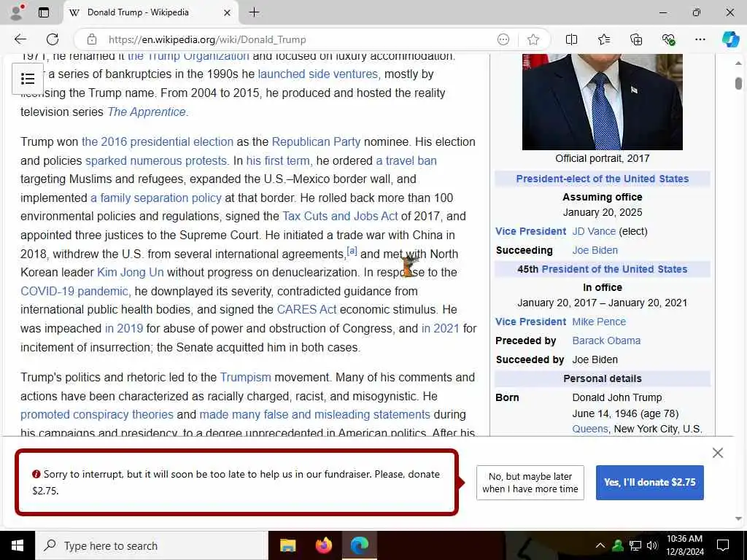Open the Favorites list

click(603, 39)
